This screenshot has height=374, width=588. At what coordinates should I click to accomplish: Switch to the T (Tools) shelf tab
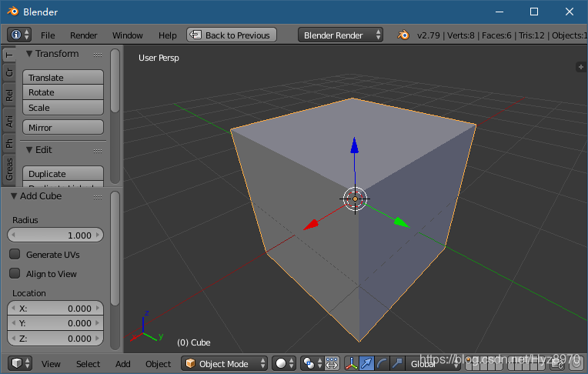(8, 55)
